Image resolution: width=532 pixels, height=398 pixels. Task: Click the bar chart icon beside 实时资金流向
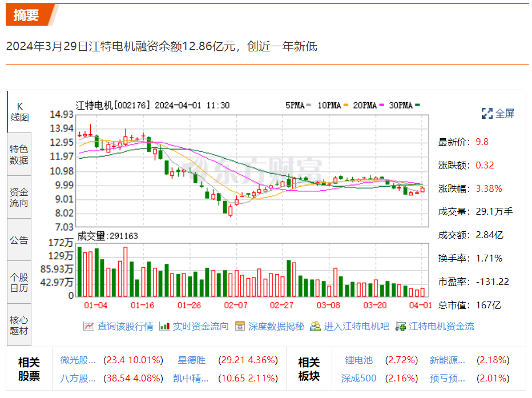coord(164,327)
